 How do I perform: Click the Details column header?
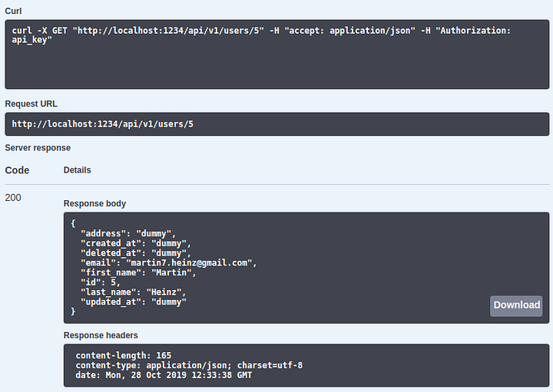pyautogui.click(x=78, y=170)
